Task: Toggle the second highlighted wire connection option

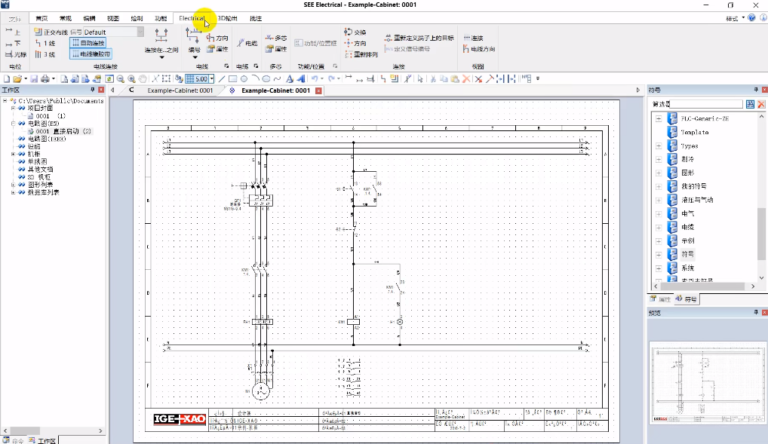Action: 91,54
